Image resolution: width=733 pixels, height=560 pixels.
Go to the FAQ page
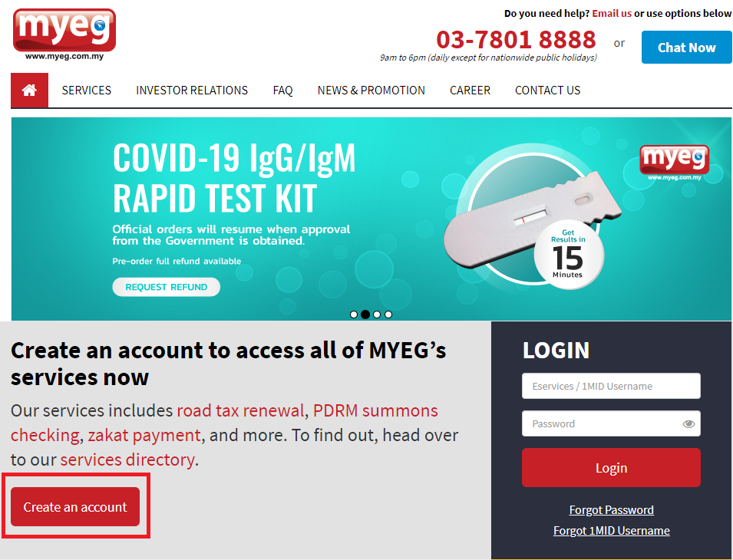(x=282, y=91)
